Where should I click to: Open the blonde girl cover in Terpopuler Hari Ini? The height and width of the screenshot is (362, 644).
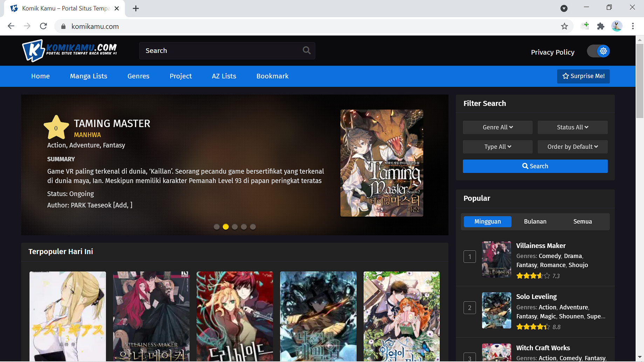68,316
